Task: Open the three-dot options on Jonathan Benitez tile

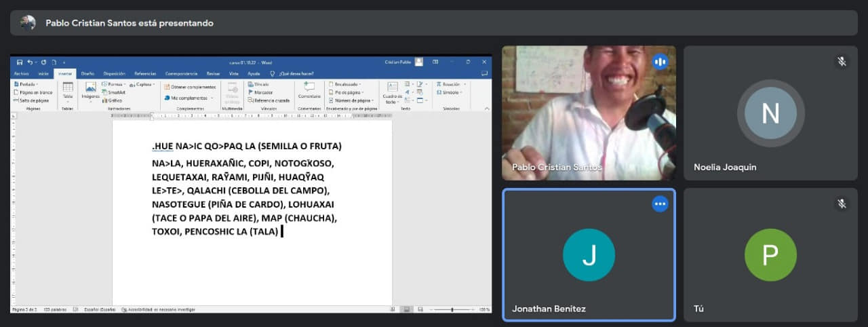Action: click(660, 204)
